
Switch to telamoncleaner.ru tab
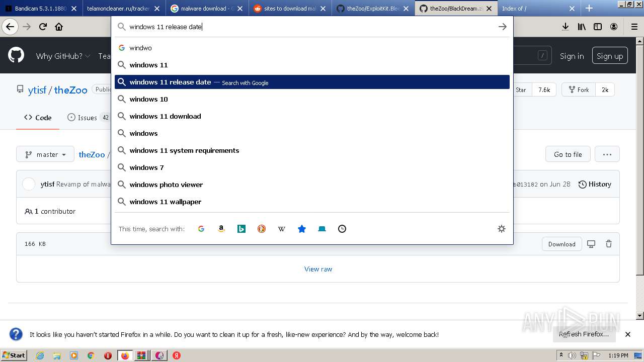pos(123,9)
